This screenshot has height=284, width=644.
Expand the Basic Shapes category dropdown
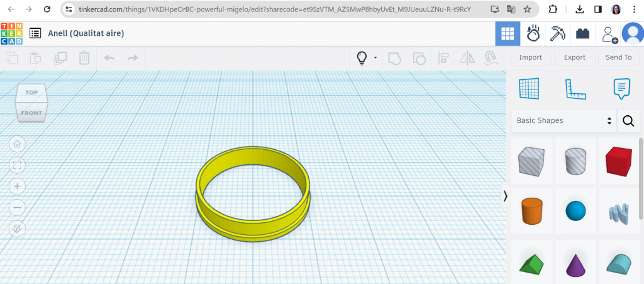pos(563,120)
